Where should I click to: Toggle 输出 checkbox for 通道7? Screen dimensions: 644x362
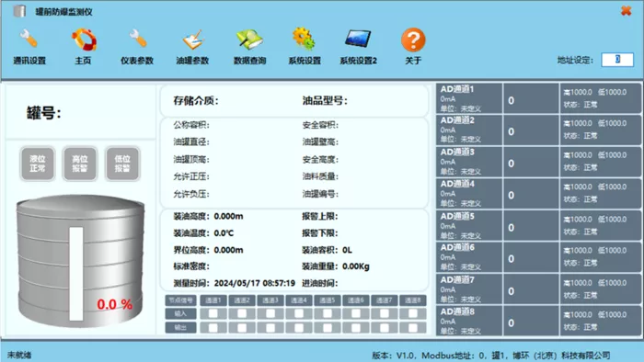pyautogui.click(x=385, y=328)
